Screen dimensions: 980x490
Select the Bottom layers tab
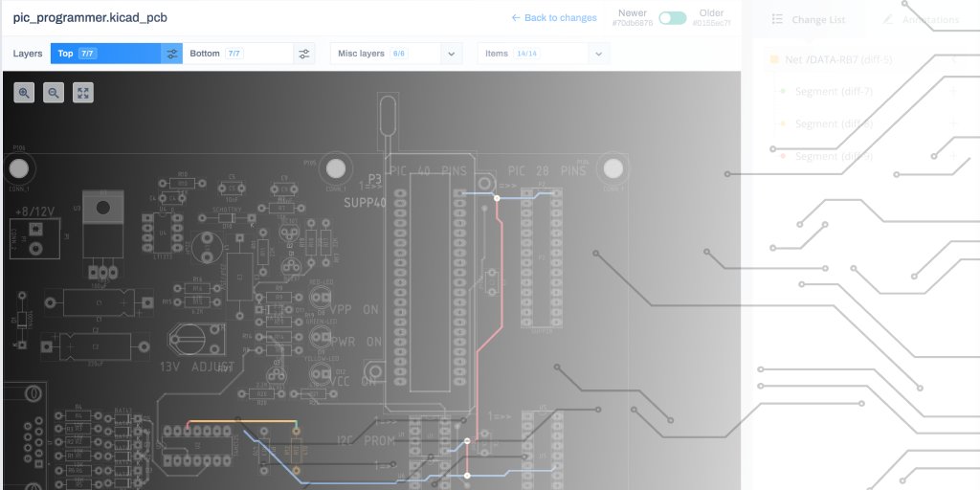pyautogui.click(x=238, y=54)
